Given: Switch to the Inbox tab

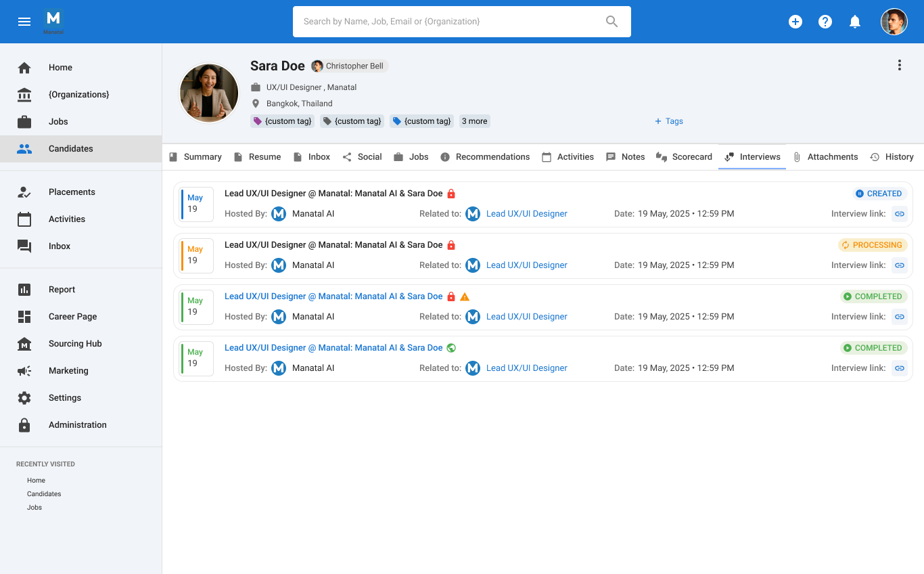Looking at the screenshot, I should click(x=312, y=157).
